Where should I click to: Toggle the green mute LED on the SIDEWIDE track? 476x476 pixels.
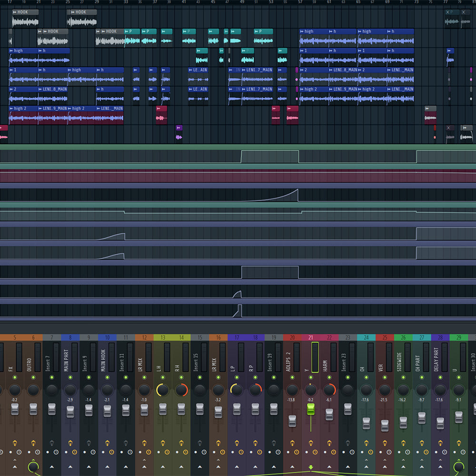pyautogui.click(x=403, y=377)
